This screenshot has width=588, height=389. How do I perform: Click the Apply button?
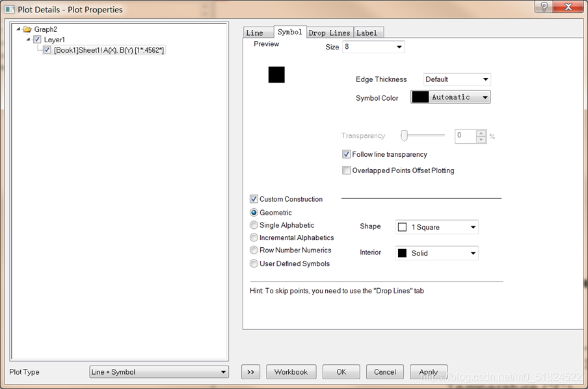tap(428, 371)
